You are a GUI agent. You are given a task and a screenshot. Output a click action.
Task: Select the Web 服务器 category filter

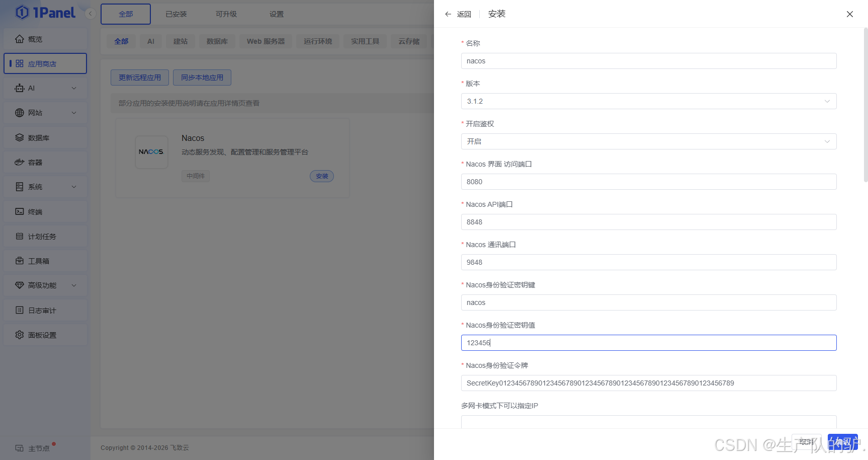[x=266, y=41]
